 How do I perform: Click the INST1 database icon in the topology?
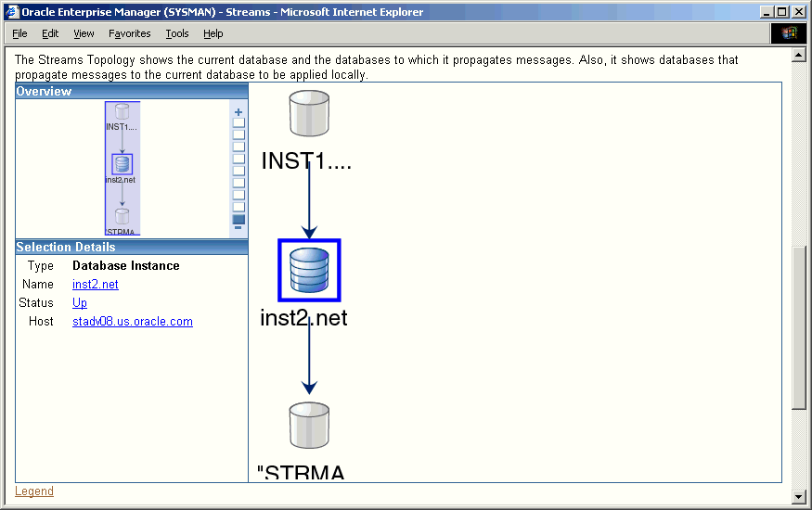point(309,113)
